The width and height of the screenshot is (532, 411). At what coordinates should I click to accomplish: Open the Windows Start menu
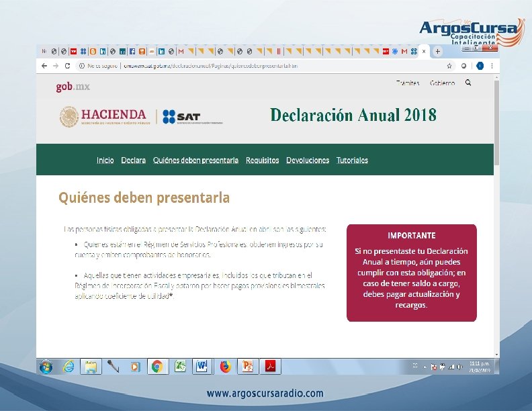pyautogui.click(x=46, y=367)
